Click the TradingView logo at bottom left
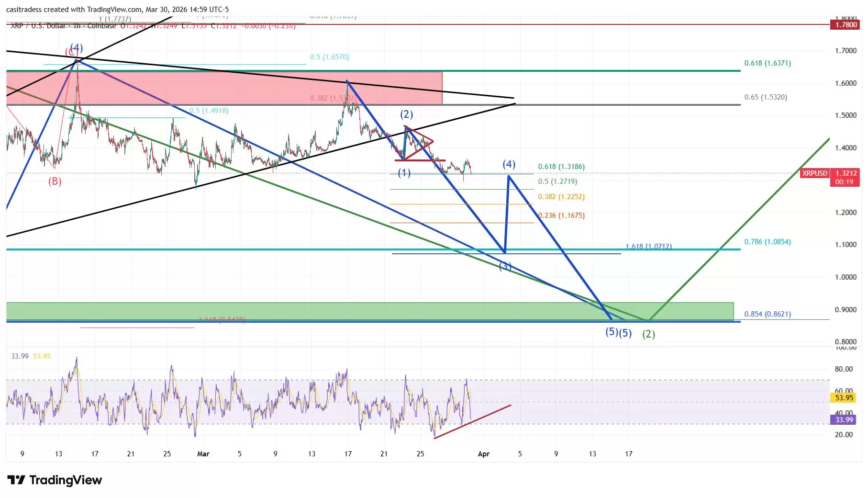 (x=54, y=480)
